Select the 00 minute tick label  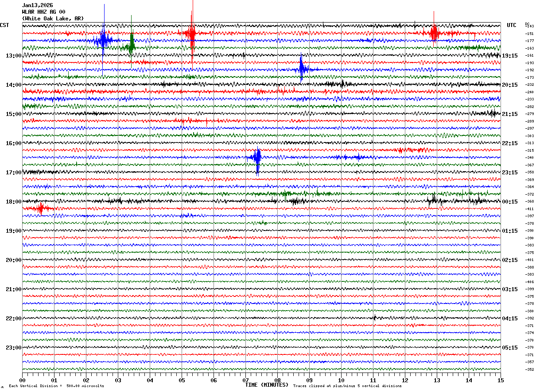22,380
